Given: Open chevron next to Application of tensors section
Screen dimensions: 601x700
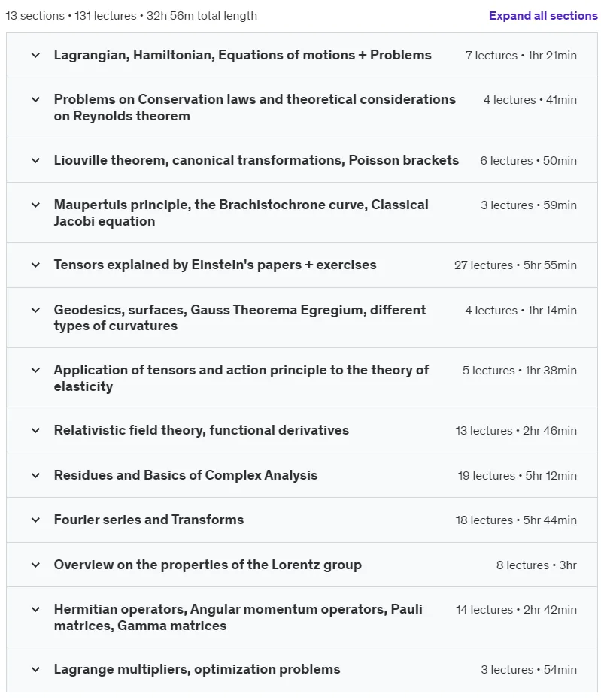Looking at the screenshot, I should 35,371.
